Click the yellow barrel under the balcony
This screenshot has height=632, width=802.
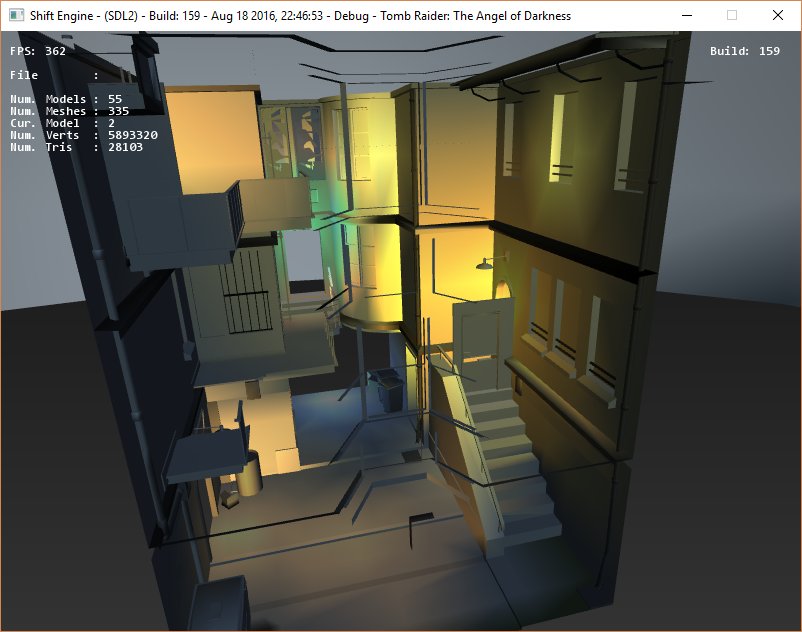coord(249,471)
